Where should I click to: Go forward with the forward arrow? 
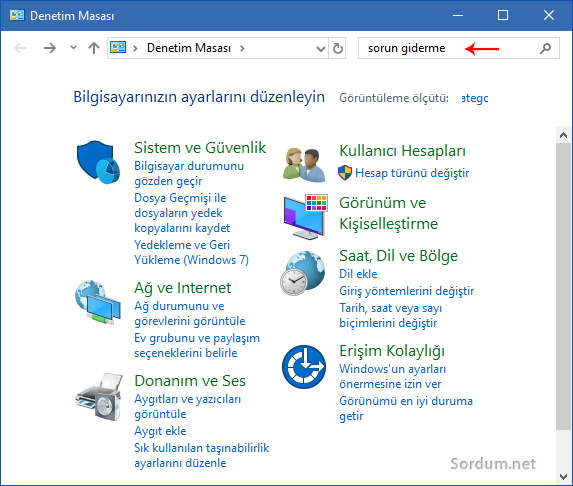coord(50,48)
